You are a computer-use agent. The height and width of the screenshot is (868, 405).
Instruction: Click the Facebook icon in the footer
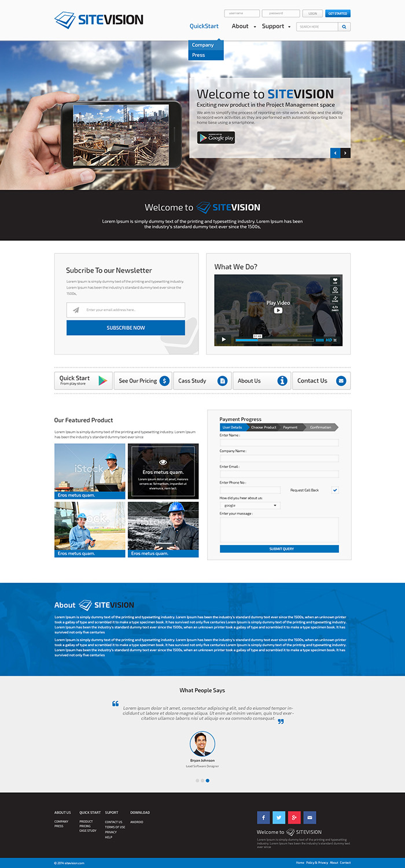click(x=263, y=818)
